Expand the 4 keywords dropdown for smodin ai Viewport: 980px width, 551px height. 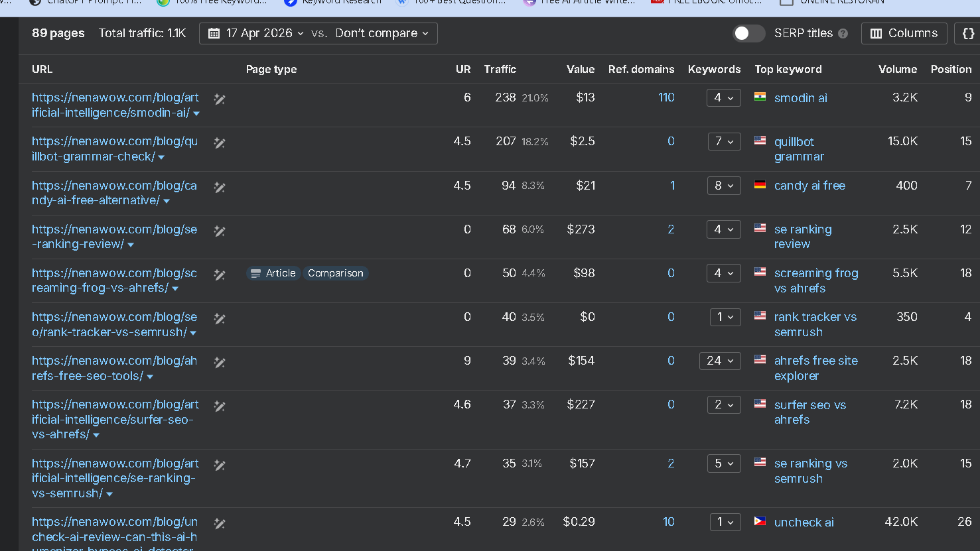point(724,98)
